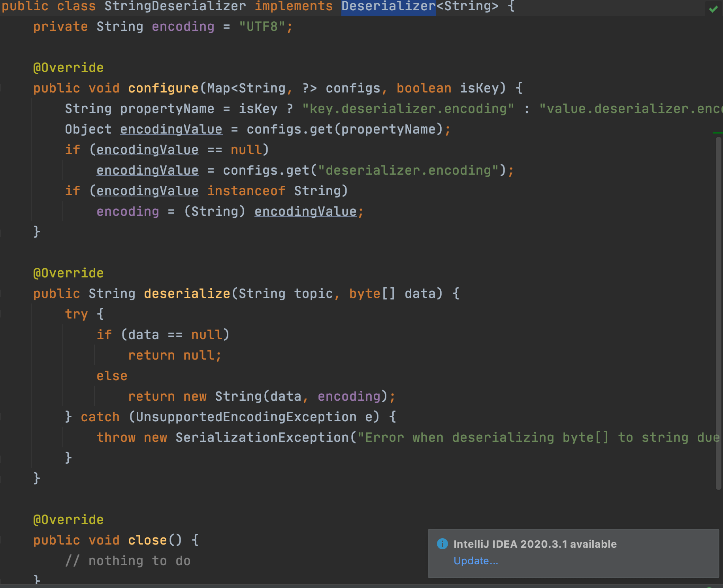Click "SerializationException" constructor call
This screenshot has width=723, height=588.
coord(262,437)
